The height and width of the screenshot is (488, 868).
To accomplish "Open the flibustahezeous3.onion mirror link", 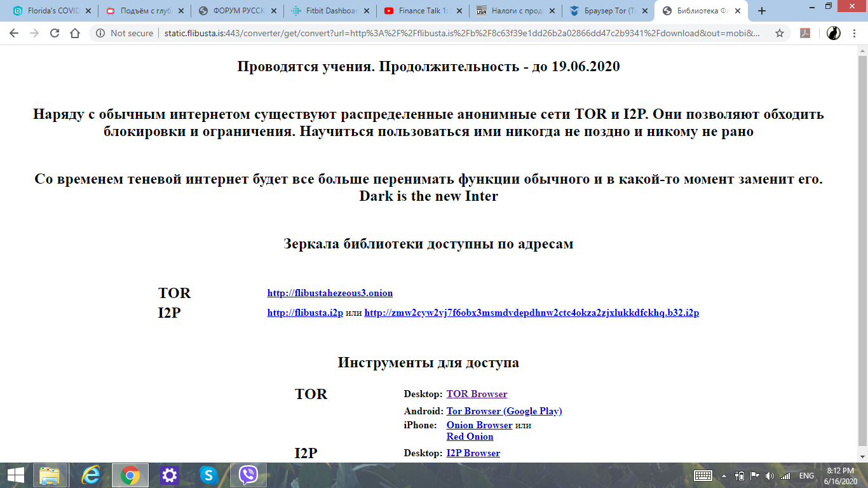I will coord(330,293).
